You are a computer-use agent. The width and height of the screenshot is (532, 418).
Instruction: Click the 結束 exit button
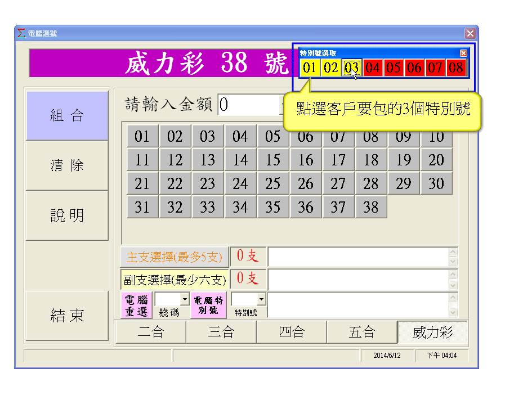(67, 316)
